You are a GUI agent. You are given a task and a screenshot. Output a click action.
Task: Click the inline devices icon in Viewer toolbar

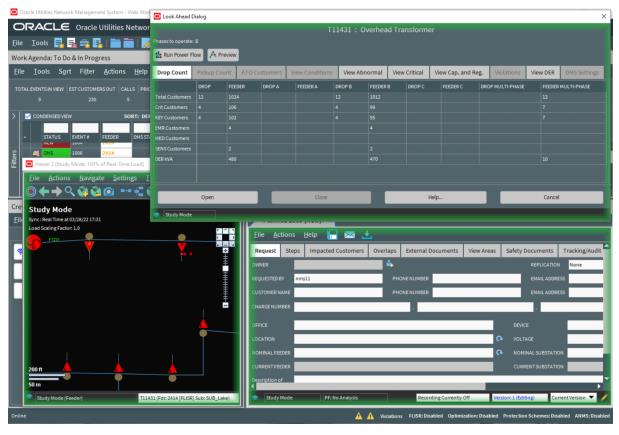[x=126, y=191]
